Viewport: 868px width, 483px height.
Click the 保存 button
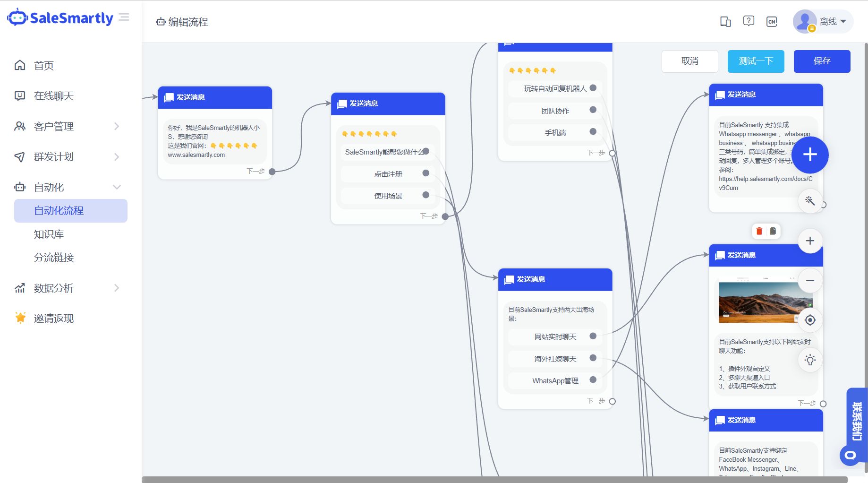[x=822, y=61]
